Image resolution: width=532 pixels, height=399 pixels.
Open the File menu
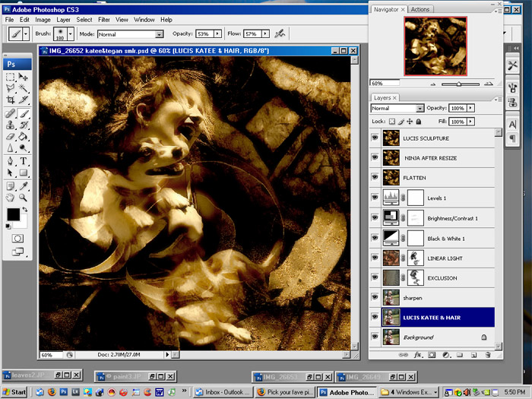(9, 20)
